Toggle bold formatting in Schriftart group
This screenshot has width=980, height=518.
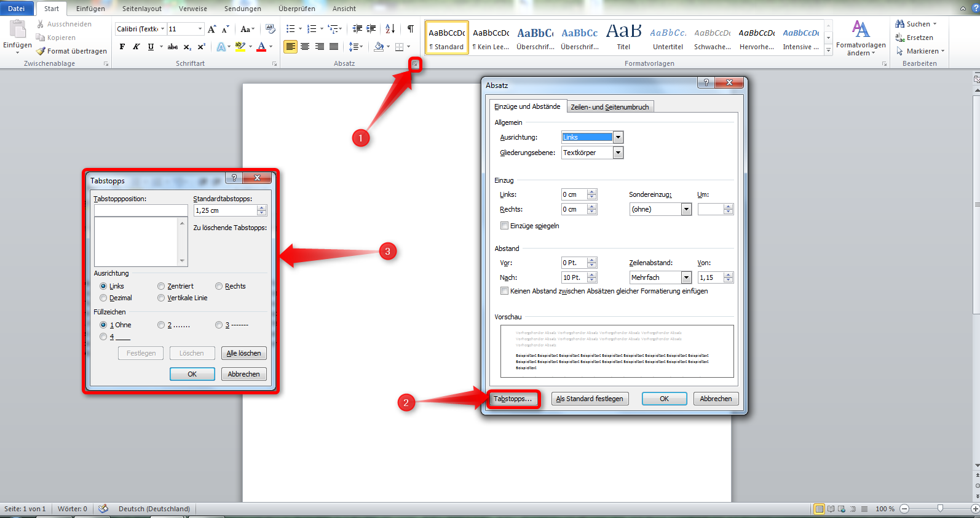122,47
